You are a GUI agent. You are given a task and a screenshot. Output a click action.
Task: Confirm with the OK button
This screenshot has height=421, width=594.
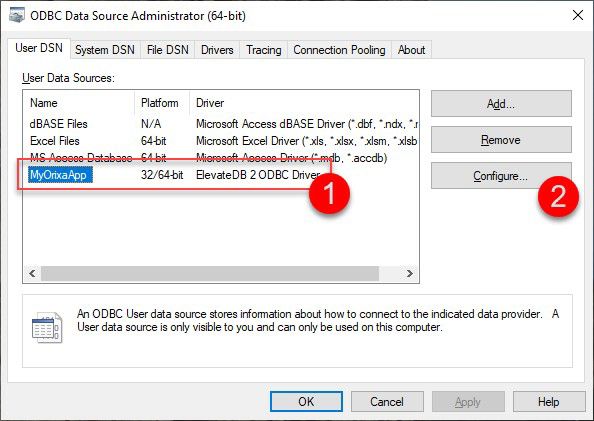[306, 401]
